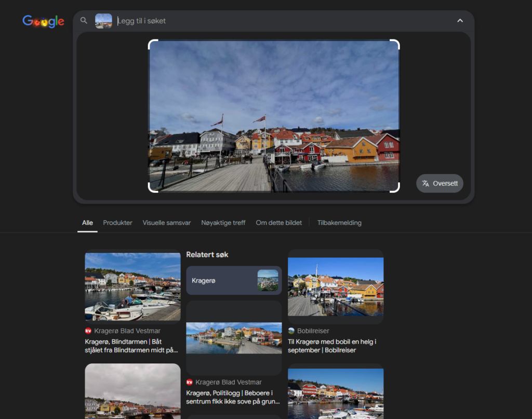Select the Alle tab
532x419 pixels.
click(x=87, y=223)
